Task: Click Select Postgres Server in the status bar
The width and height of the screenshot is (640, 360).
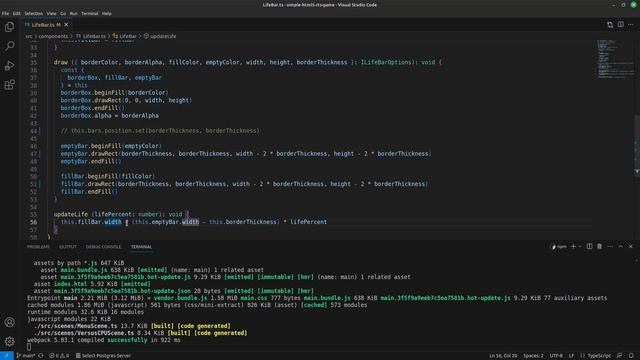Action: 103,356
